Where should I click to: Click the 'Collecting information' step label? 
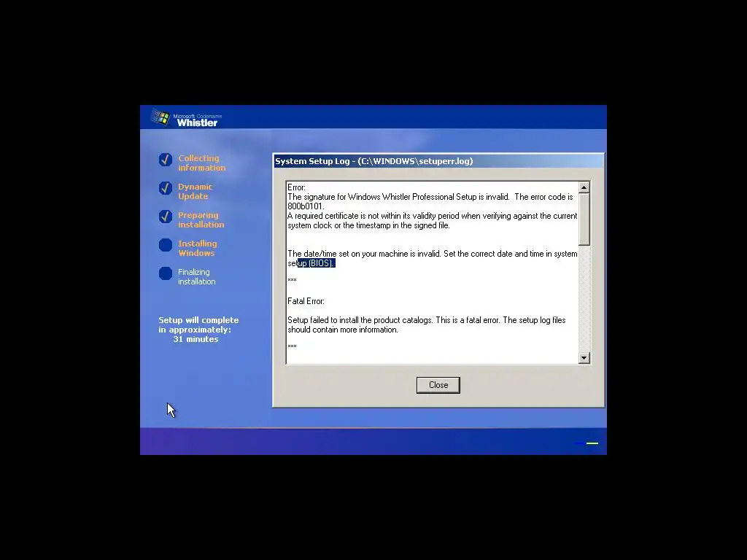tap(201, 163)
